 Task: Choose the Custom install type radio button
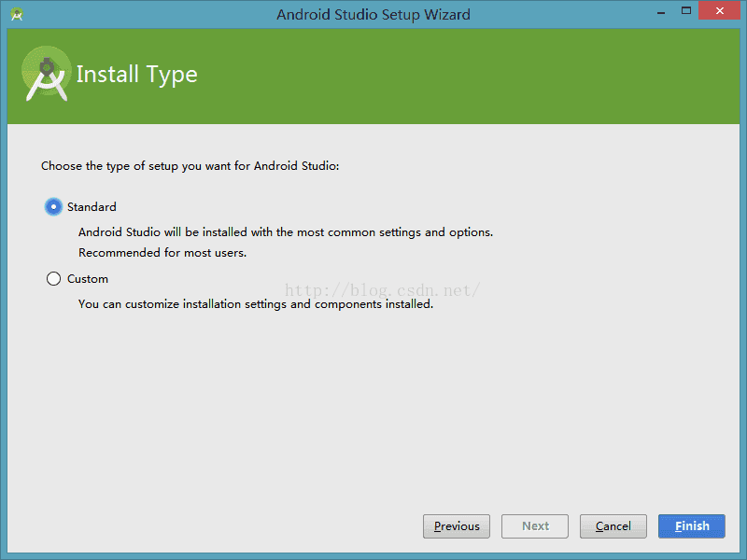click(x=53, y=278)
